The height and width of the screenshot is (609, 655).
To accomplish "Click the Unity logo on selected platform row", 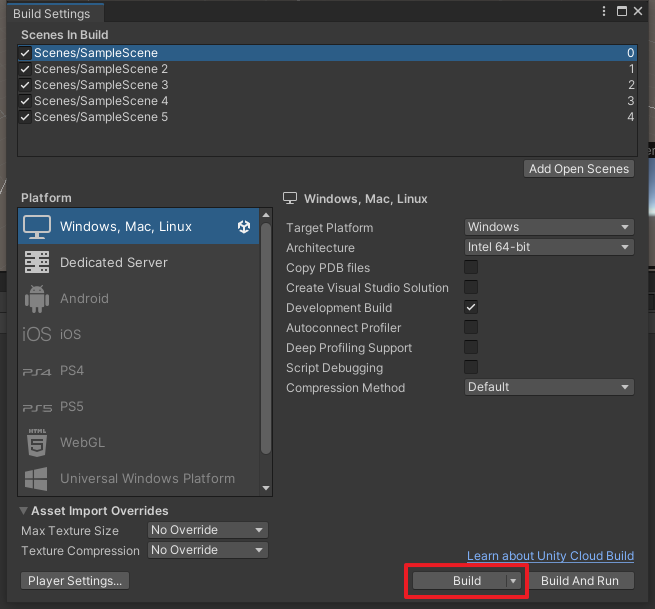I will [244, 227].
